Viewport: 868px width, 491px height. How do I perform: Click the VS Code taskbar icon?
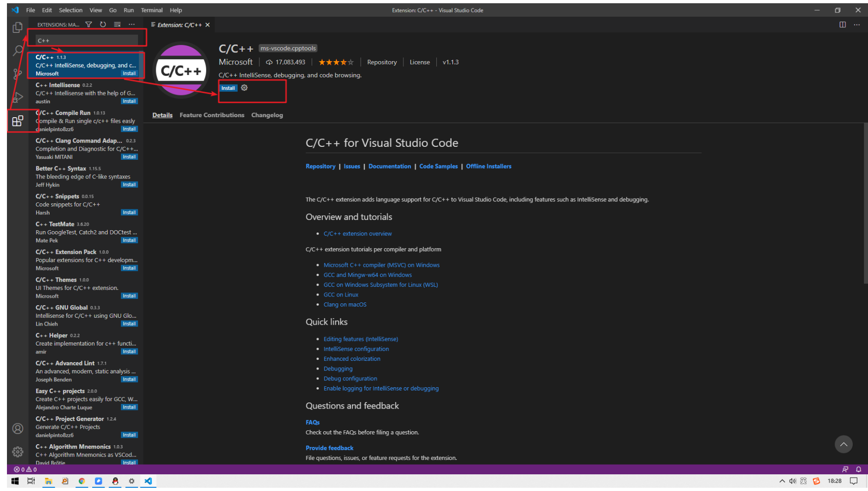coord(148,481)
